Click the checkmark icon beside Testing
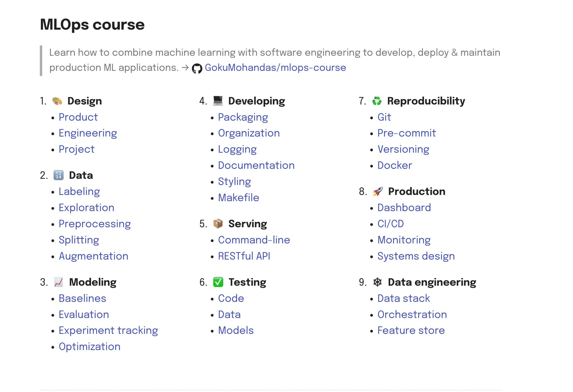This screenshot has width=573, height=392. click(218, 282)
